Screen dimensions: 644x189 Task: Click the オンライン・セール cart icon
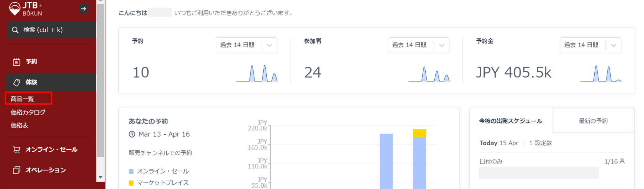coord(16,150)
